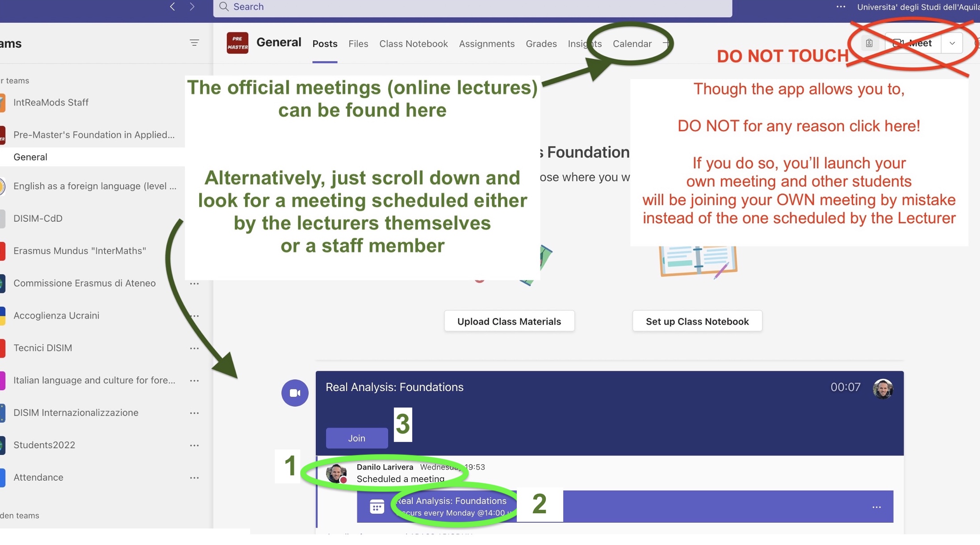Focus the Search input field
The image size is (980, 545).
(473, 8)
